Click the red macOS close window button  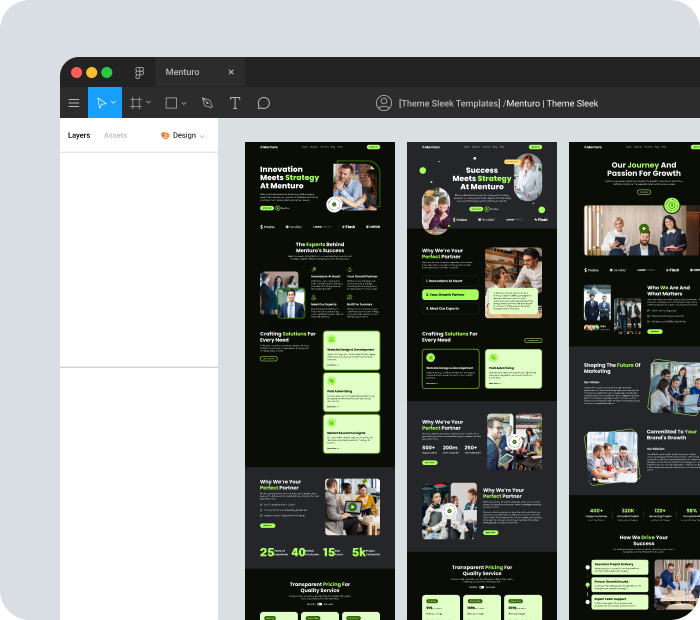click(x=76, y=72)
